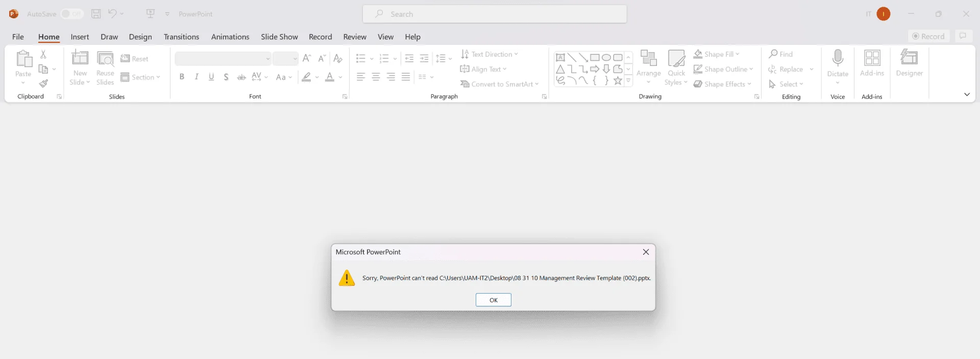Click the Paste icon
This screenshot has height=359, width=980.
23,58
